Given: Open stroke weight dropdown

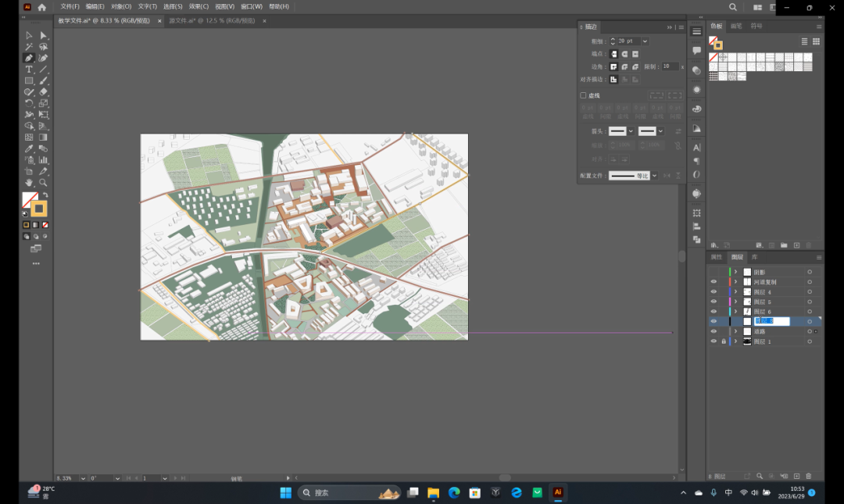Looking at the screenshot, I should pos(645,41).
